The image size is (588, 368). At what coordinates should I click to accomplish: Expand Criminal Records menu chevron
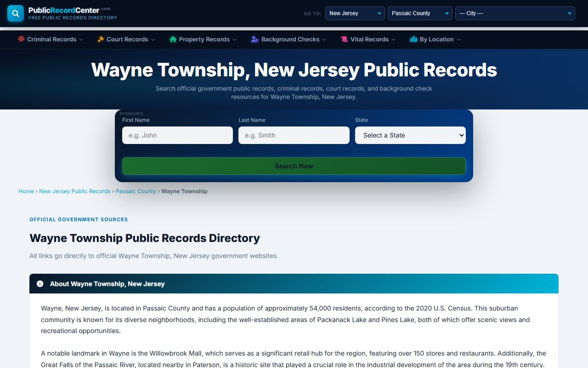point(81,40)
